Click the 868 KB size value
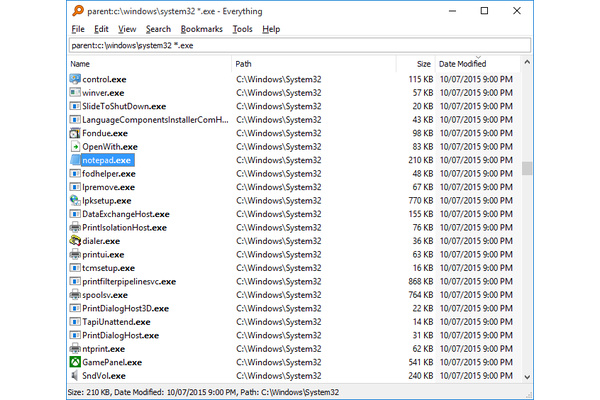600x400 pixels. click(x=421, y=281)
